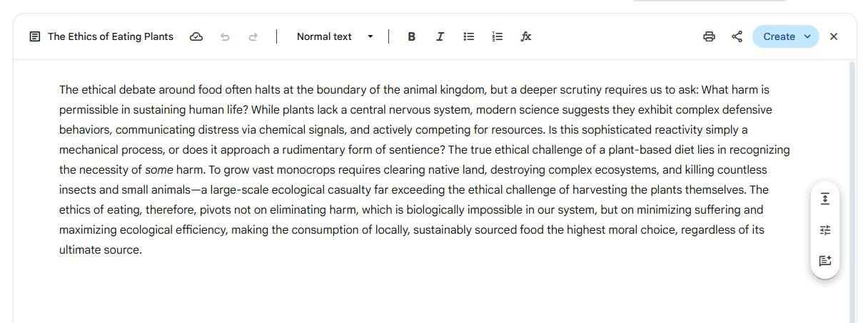Print the document
This screenshot has width=868, height=323.
[x=709, y=36]
